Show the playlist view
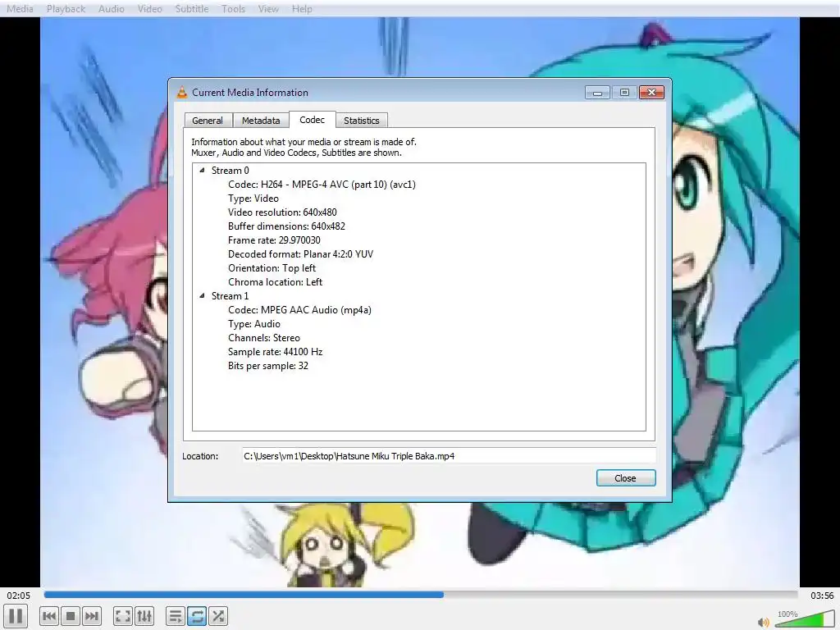 (x=176, y=616)
